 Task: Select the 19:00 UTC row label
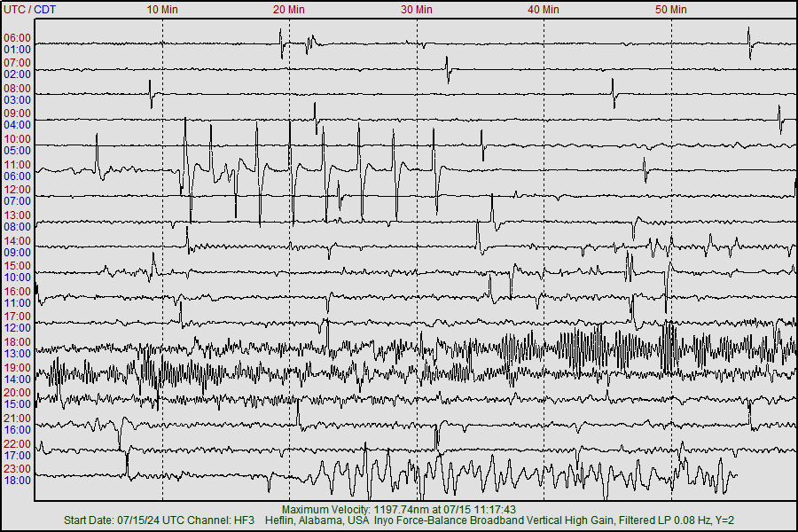tap(18, 368)
